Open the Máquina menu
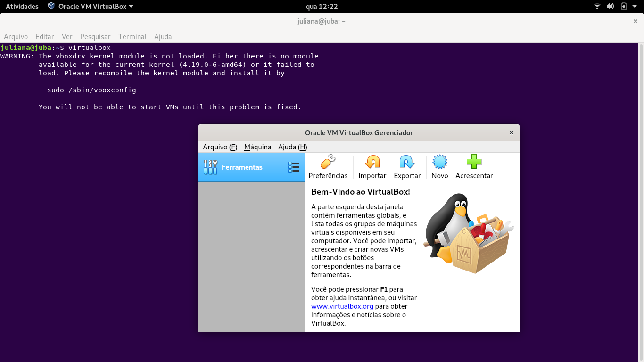 pos(257,147)
